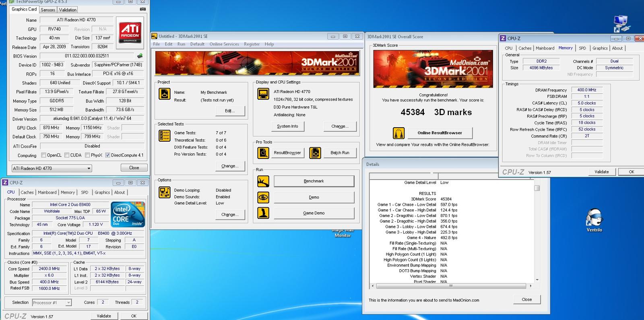Open the SPD tab in the CPU-Z memory window

pyautogui.click(x=582, y=48)
